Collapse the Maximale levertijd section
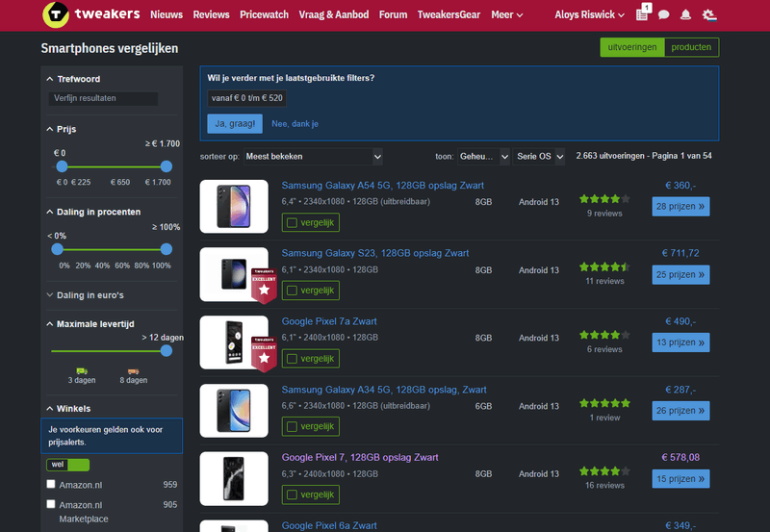 pyautogui.click(x=90, y=324)
